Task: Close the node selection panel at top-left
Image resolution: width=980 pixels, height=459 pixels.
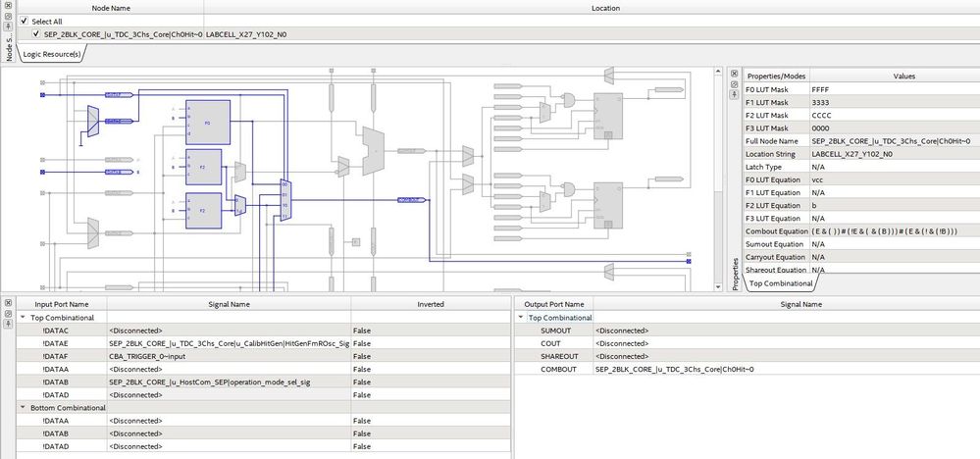Action: (8, 5)
